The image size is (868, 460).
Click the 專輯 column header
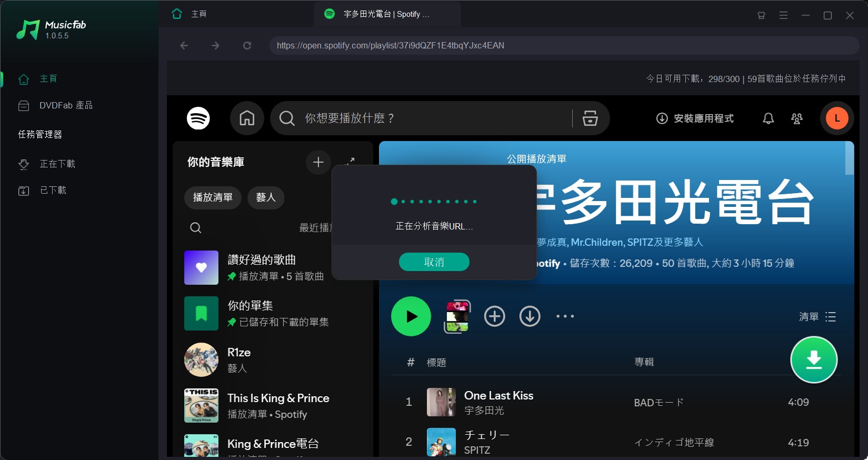point(644,362)
